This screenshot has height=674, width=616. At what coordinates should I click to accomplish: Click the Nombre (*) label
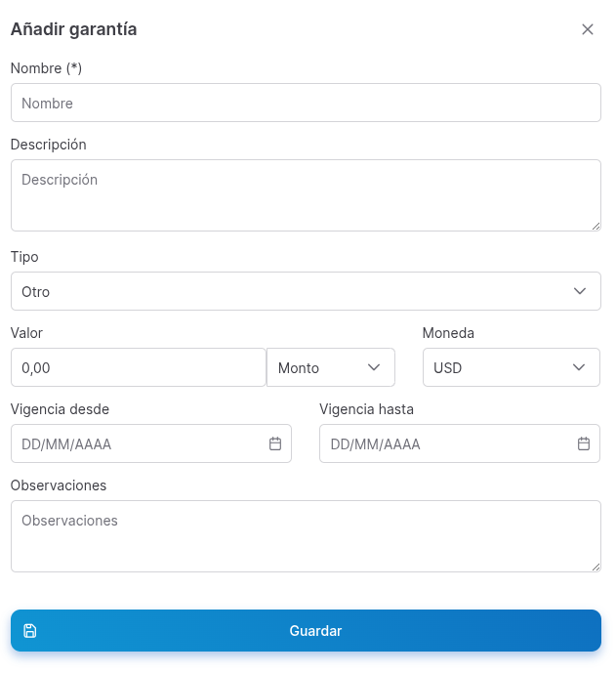(46, 68)
